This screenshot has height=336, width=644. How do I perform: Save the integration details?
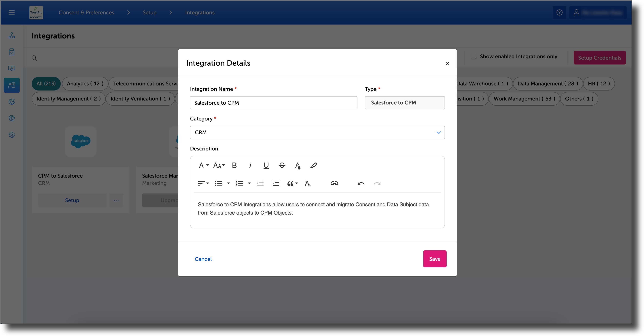coord(435,259)
